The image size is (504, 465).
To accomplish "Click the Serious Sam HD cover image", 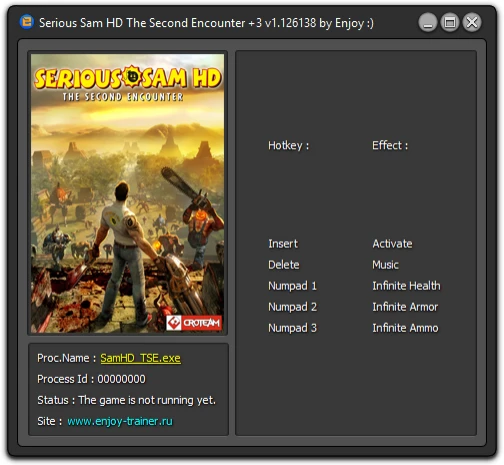I will pyautogui.click(x=128, y=193).
